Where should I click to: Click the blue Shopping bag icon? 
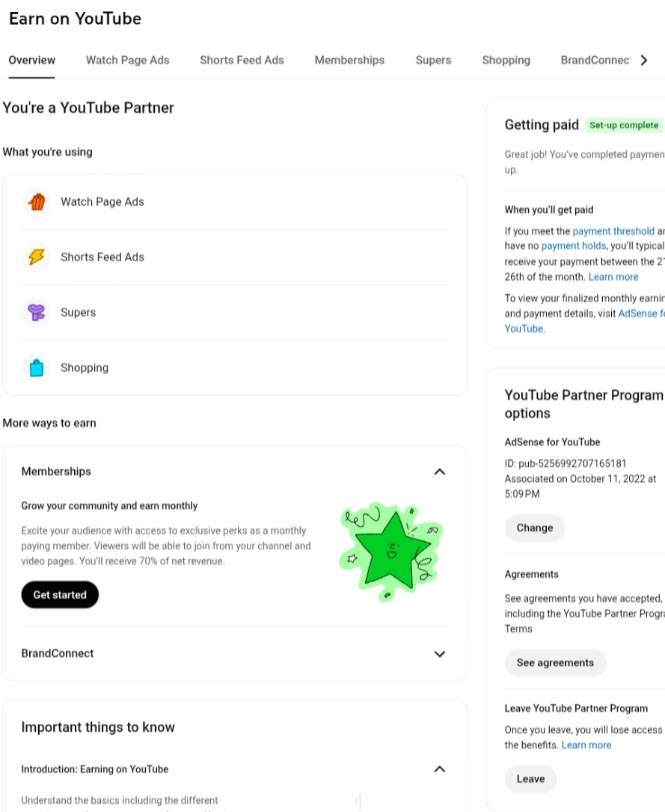[x=37, y=367]
